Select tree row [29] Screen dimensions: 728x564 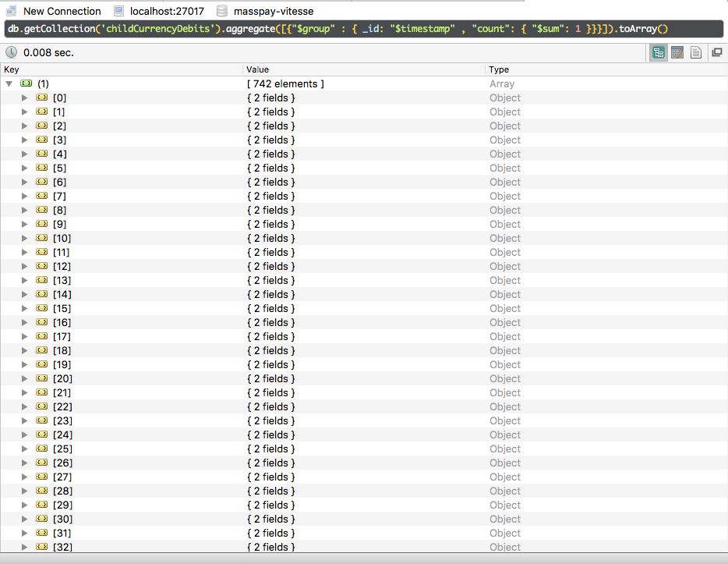363,505
